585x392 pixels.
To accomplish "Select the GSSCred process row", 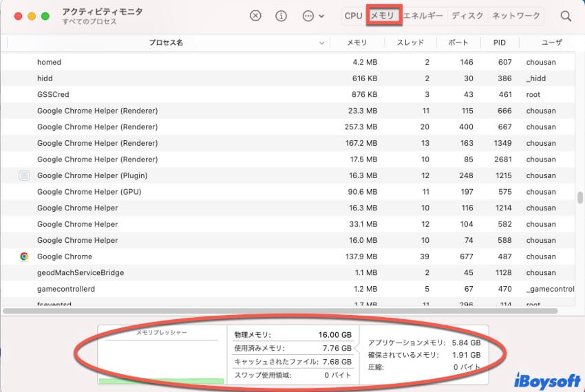I will [288, 94].
